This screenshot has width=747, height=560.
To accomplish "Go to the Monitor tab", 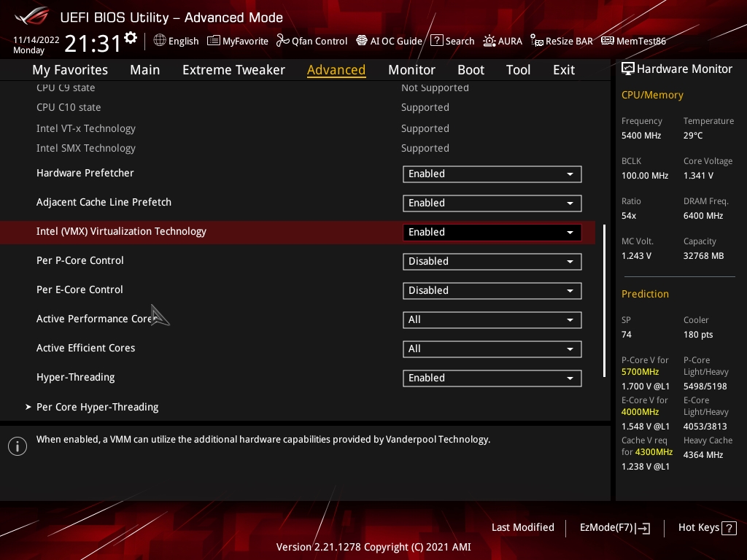I will coord(411,70).
